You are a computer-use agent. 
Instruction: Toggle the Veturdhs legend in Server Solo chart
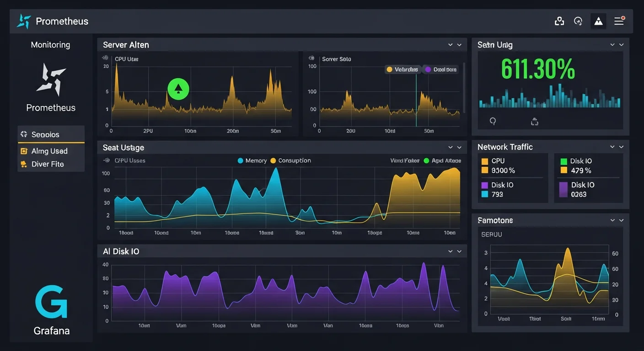tap(402, 69)
